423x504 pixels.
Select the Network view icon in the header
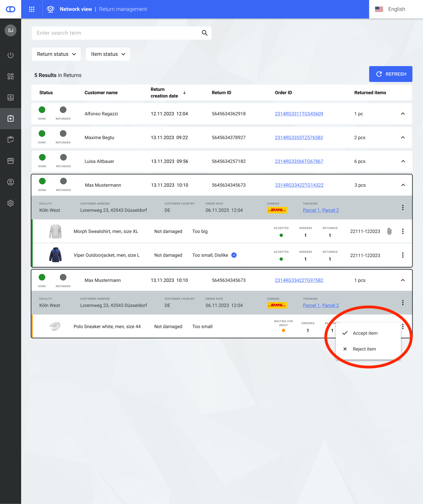(x=51, y=9)
